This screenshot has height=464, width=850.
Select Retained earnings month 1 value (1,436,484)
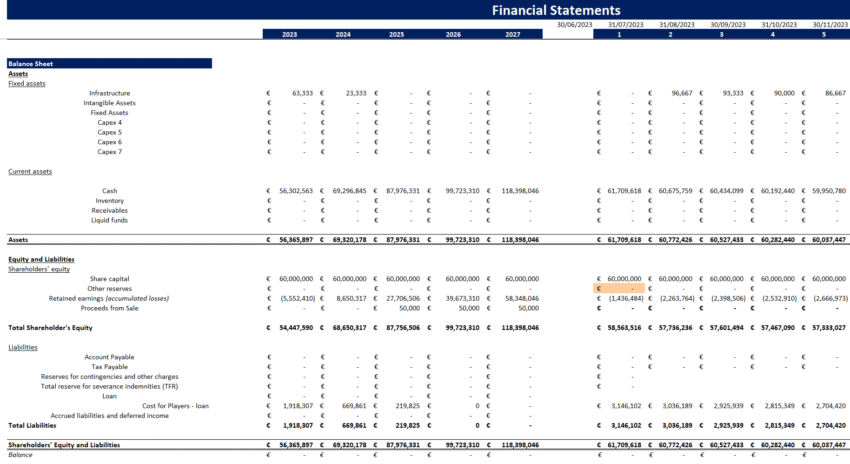pos(626,298)
